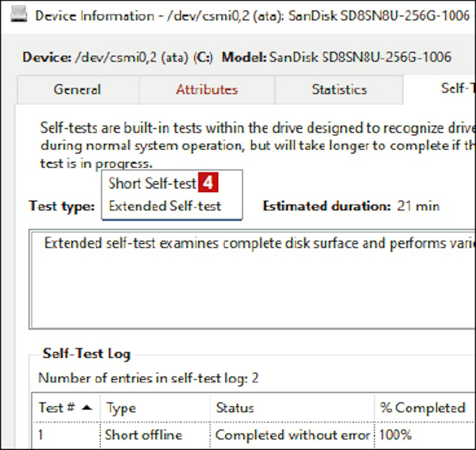Click the 21 min estimated duration value
Image resolution: width=476 pixels, height=450 pixels.
pyautogui.click(x=418, y=206)
